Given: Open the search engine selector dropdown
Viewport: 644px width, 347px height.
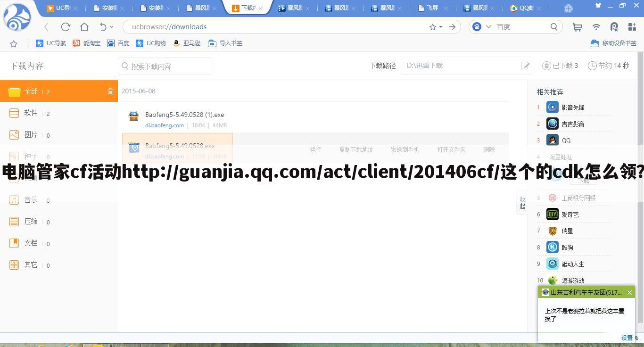Looking at the screenshot, I should (488, 27).
